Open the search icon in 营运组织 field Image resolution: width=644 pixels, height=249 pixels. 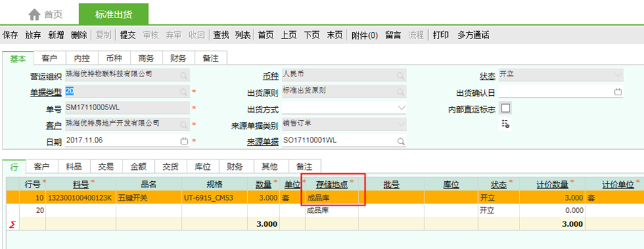[x=184, y=75]
